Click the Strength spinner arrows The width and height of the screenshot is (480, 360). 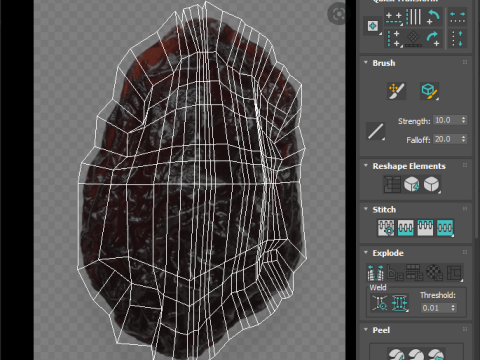pos(464,120)
